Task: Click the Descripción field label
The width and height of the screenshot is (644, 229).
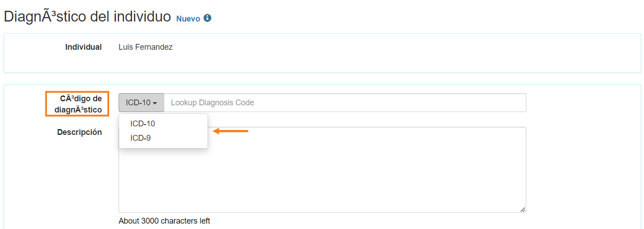Action: click(80, 132)
